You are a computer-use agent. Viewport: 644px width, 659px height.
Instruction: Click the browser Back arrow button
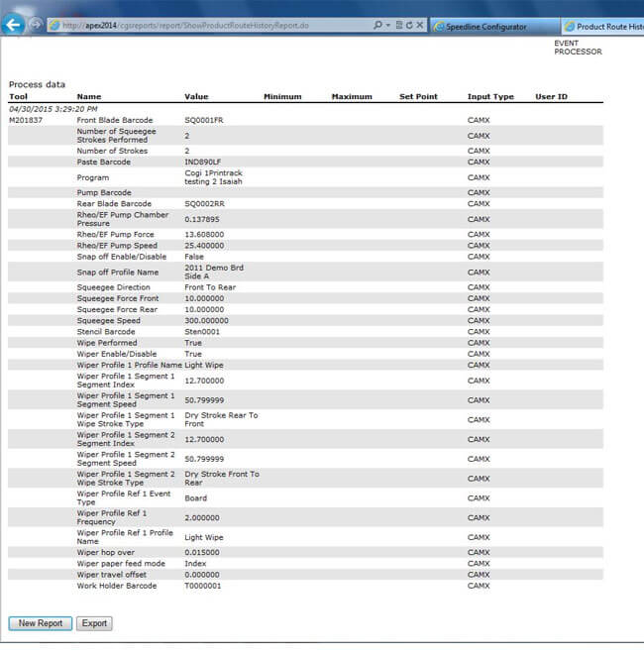pyautogui.click(x=13, y=26)
